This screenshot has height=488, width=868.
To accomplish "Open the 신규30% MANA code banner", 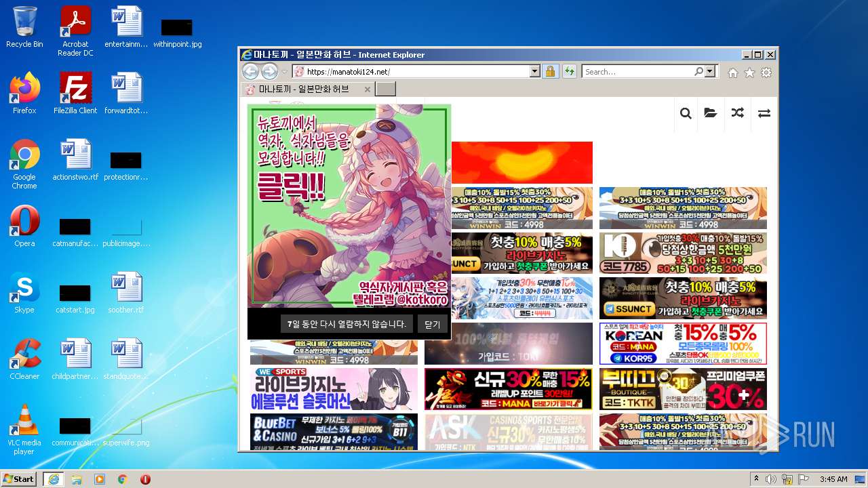I will tap(509, 389).
